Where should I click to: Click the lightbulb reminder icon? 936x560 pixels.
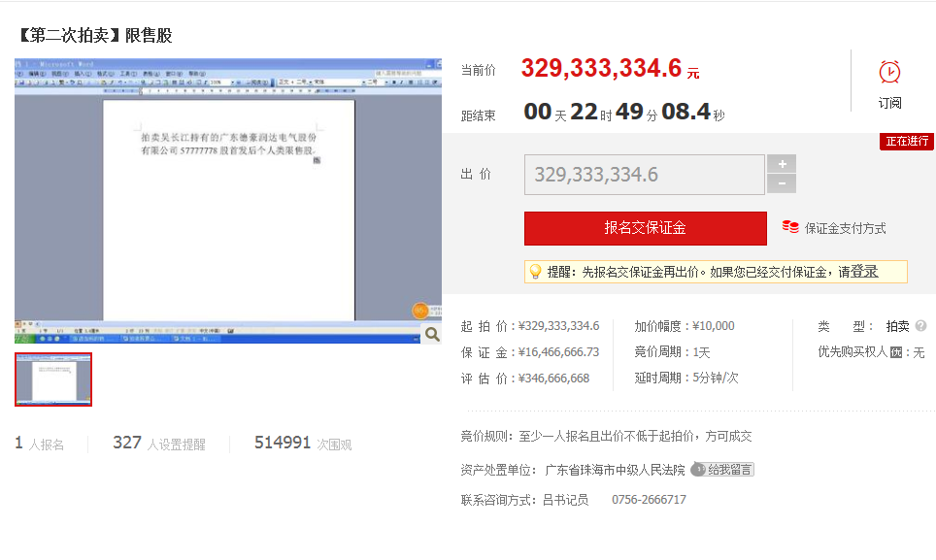[535, 272]
